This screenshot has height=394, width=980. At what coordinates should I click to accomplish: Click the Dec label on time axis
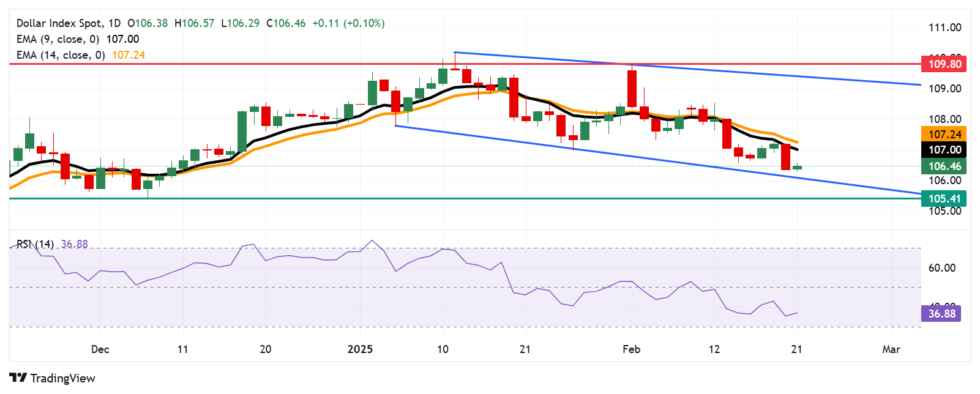pyautogui.click(x=100, y=349)
